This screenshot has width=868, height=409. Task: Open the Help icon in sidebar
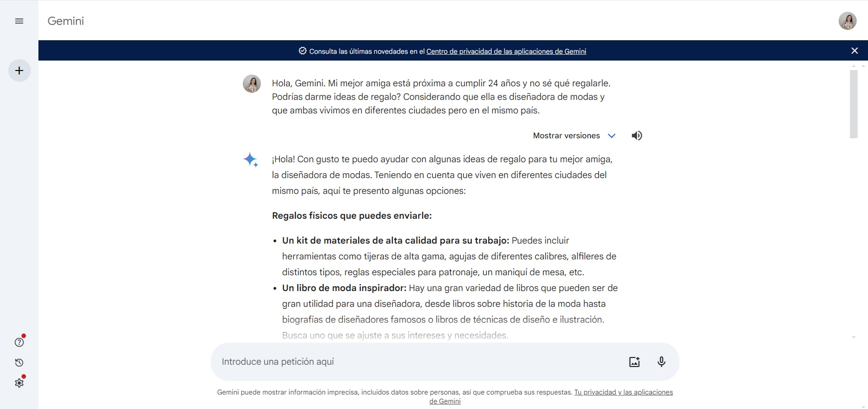pyautogui.click(x=19, y=342)
